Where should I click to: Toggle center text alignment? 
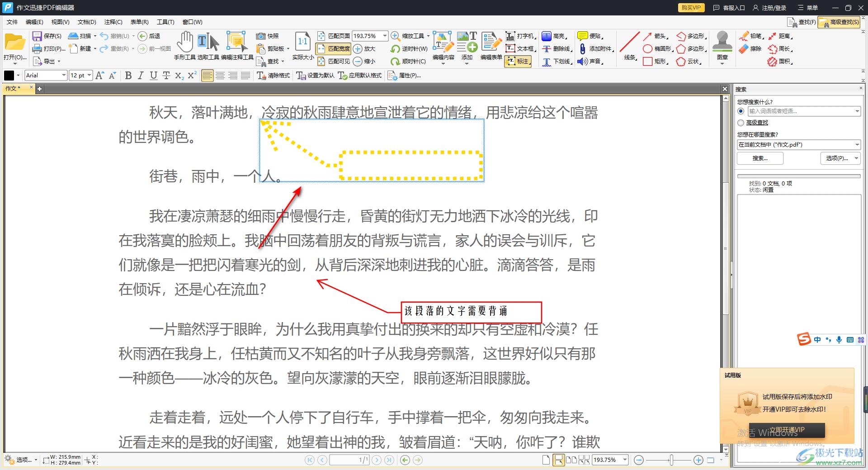pyautogui.click(x=220, y=76)
